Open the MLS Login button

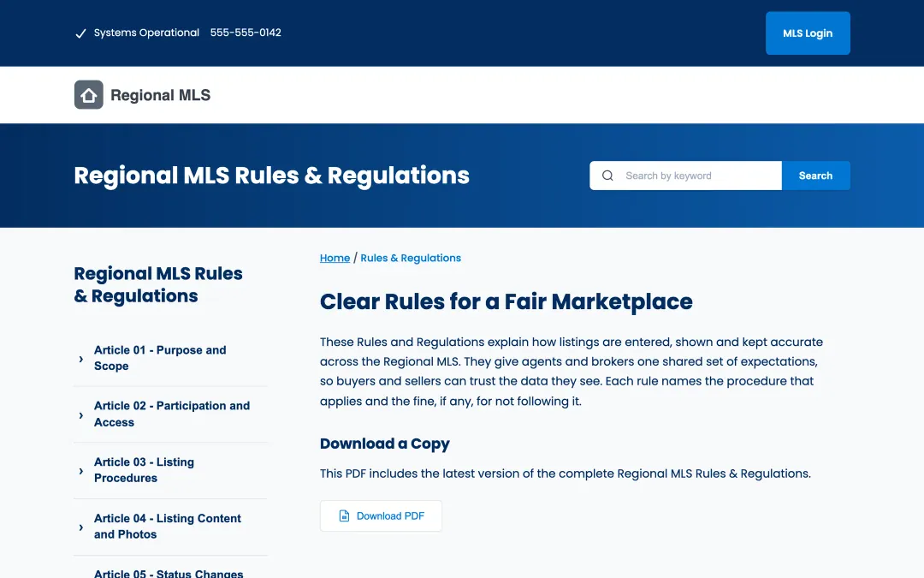[808, 33]
